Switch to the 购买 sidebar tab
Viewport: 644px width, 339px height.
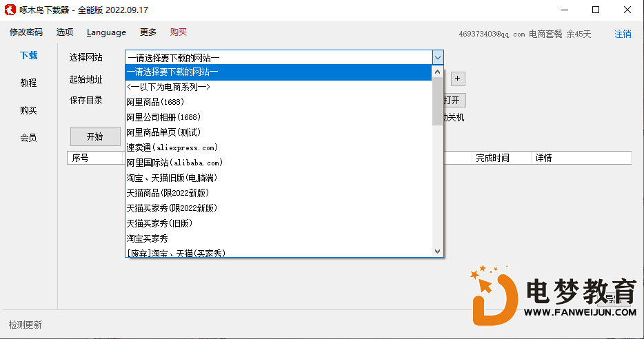tap(28, 110)
